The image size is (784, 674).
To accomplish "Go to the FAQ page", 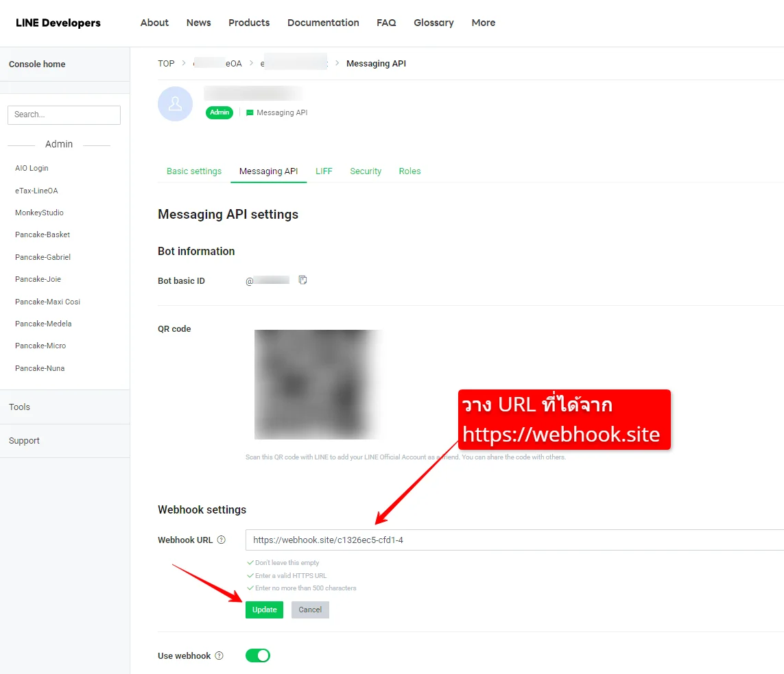I will pos(386,23).
